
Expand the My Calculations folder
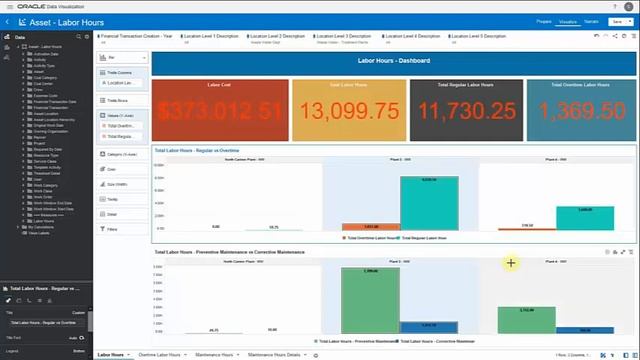(18, 227)
